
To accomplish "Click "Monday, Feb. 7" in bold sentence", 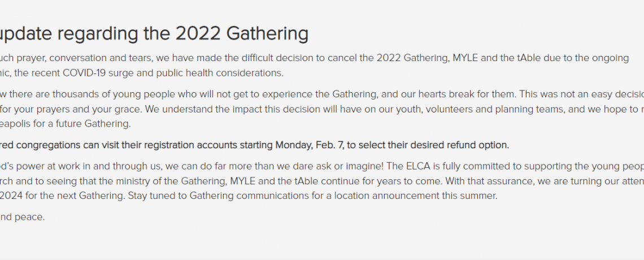I will (310, 145).
